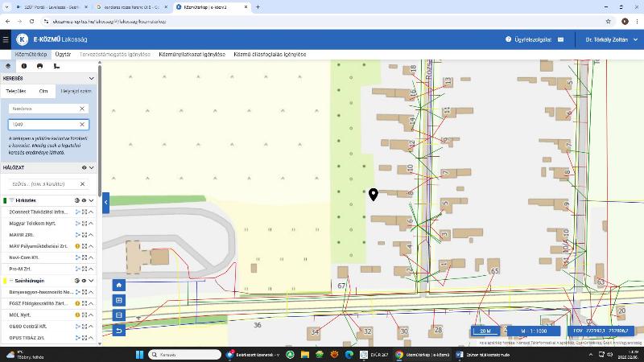Expand the Magyar Telekom Nyrt. entry
644x362 pixels.
click(x=92, y=223)
